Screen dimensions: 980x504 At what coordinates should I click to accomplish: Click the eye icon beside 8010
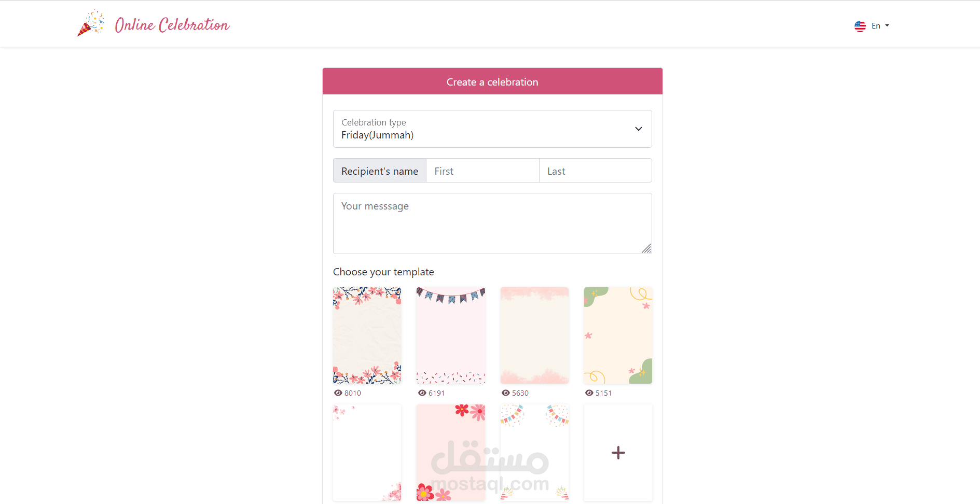click(x=338, y=393)
